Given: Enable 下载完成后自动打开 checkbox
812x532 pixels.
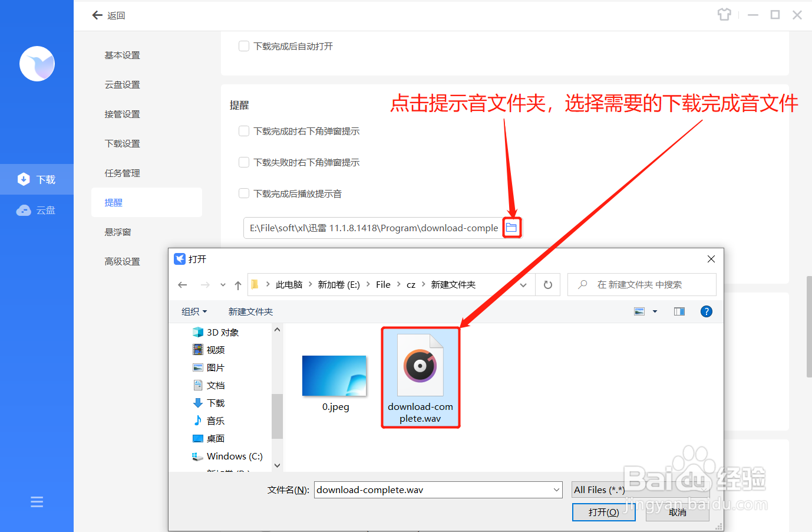Looking at the screenshot, I should coord(243,45).
